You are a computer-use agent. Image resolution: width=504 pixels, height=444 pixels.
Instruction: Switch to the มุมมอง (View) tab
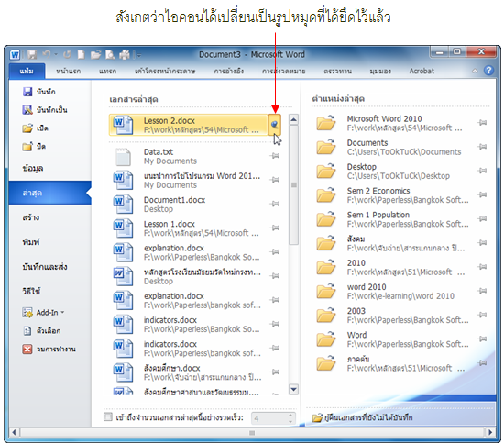pyautogui.click(x=380, y=71)
